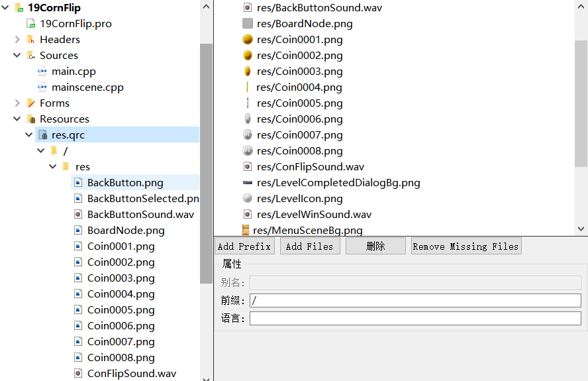Collapse the res.qrc node
The image size is (588, 381).
pyautogui.click(x=29, y=135)
